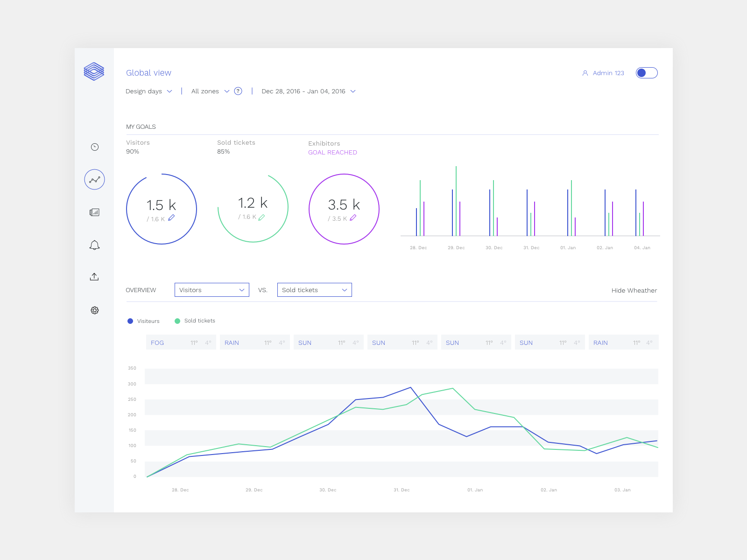Click the 04. Jan bar chart label
The height and width of the screenshot is (560, 747).
[642, 248]
